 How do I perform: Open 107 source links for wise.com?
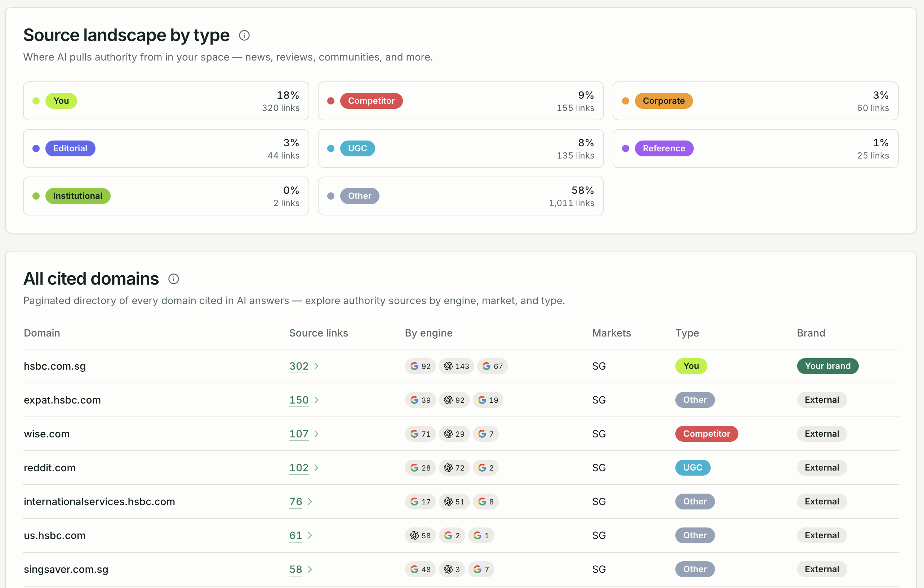coord(298,434)
